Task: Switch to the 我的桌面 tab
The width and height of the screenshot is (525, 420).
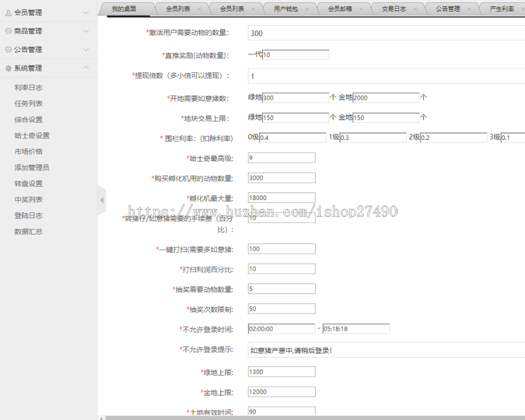Action: click(124, 9)
